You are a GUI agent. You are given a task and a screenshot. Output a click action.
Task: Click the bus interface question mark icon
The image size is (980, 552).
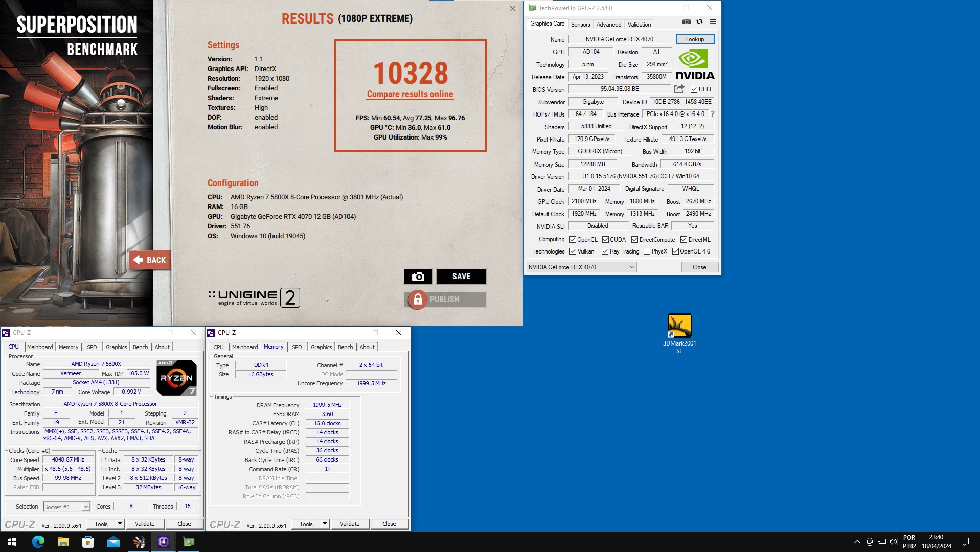pos(713,114)
